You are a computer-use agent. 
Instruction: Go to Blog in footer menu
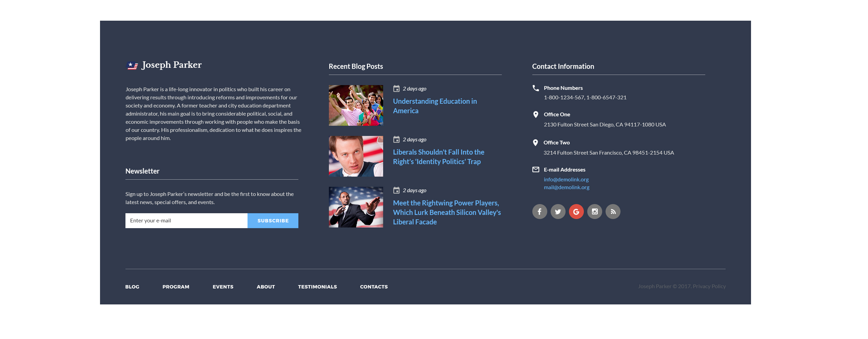pos(132,287)
